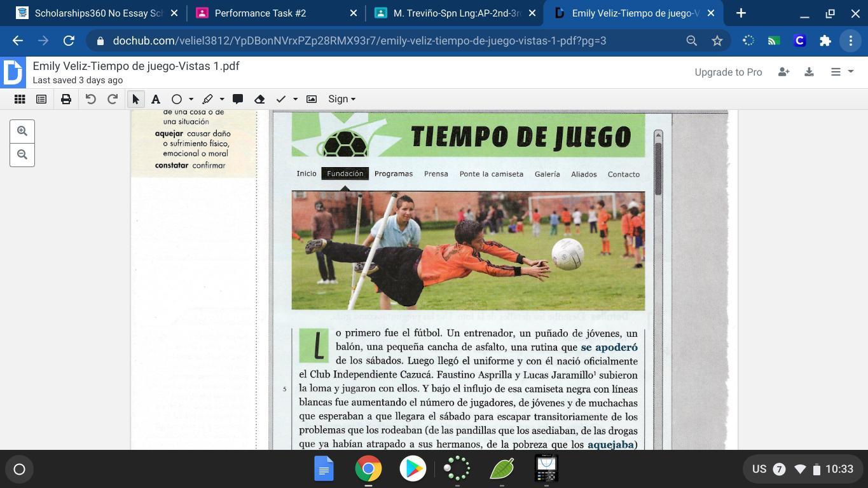Open system tray showing time 10:33

click(803, 470)
